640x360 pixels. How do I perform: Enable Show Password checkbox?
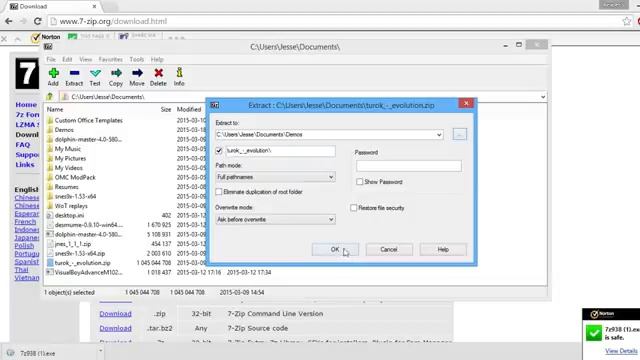pyautogui.click(x=360, y=182)
